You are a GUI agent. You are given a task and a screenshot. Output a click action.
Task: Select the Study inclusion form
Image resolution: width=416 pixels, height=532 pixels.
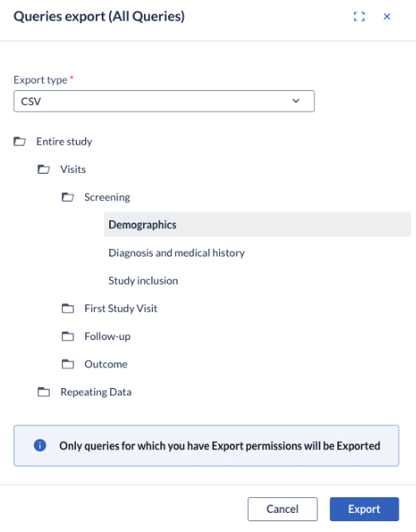pos(143,280)
